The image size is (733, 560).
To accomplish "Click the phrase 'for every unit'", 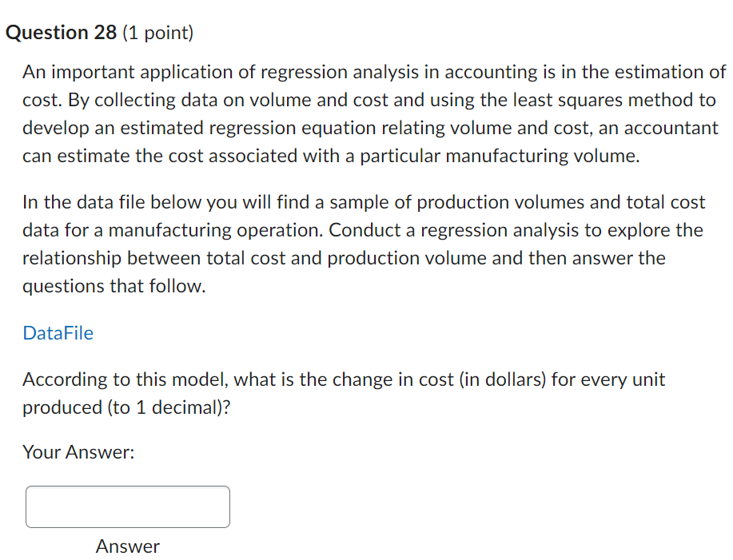I will tap(608, 379).
